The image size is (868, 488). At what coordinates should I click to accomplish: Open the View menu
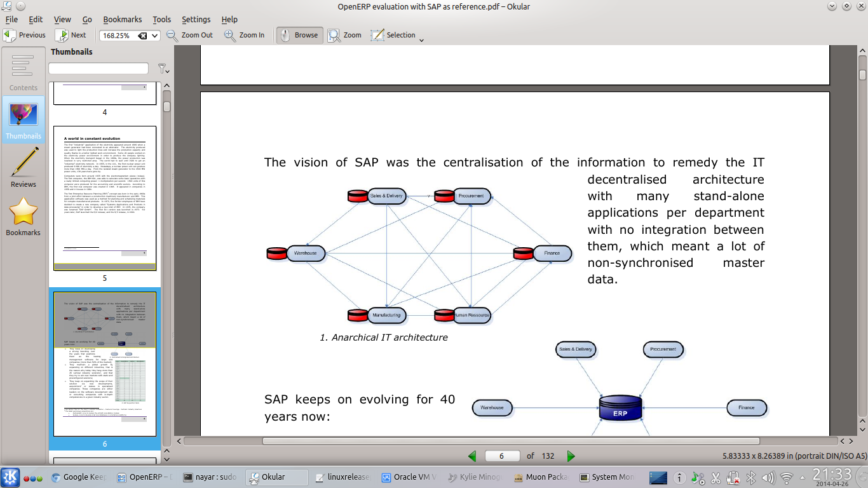62,20
